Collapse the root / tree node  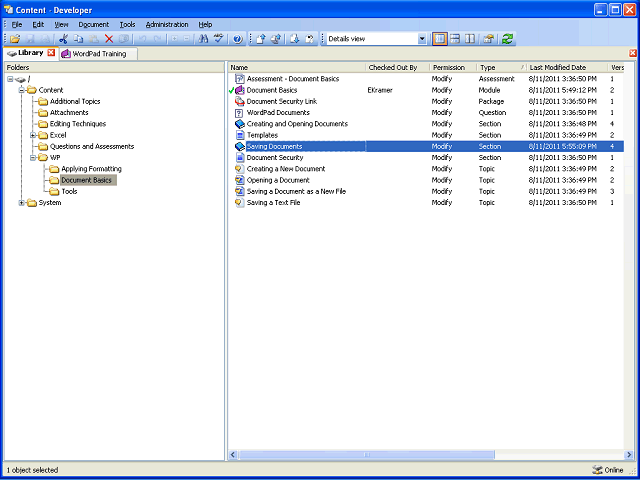tap(10, 79)
